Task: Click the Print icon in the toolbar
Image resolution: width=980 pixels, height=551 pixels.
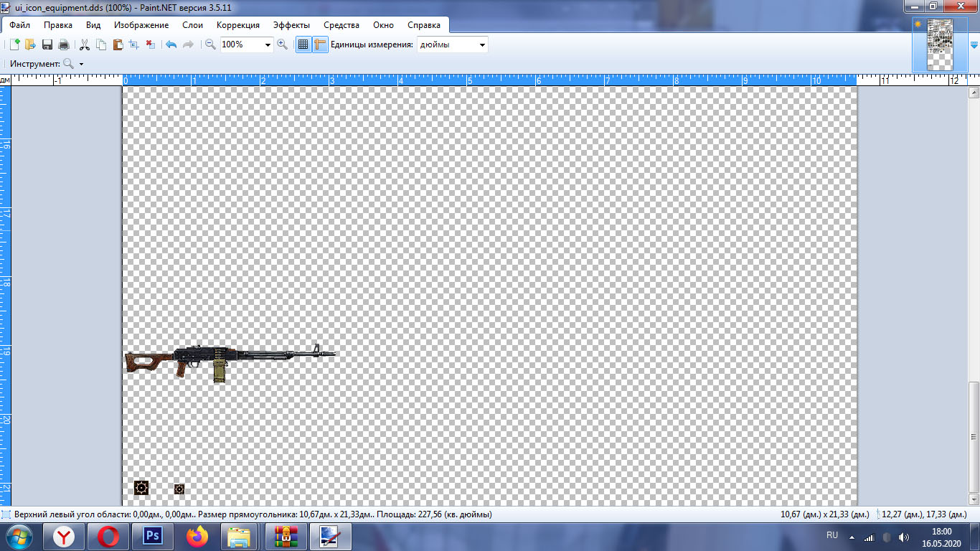Action: pyautogui.click(x=64, y=44)
